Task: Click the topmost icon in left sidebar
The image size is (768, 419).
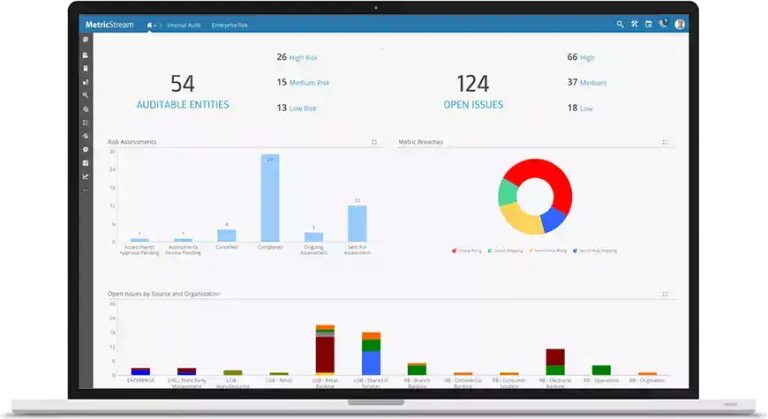Action: [86, 40]
